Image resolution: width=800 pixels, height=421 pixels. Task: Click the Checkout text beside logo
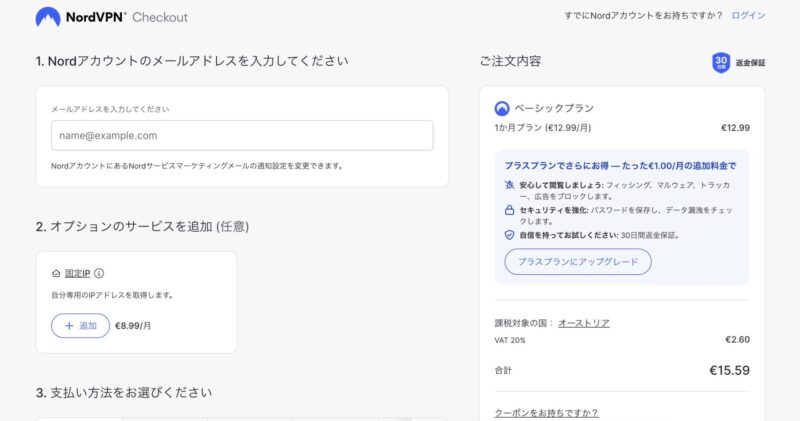pyautogui.click(x=160, y=17)
